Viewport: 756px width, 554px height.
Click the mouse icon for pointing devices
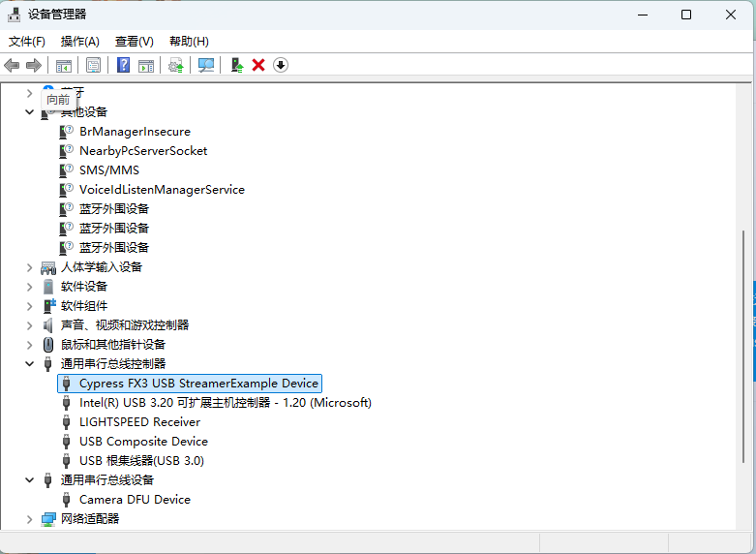(48, 345)
